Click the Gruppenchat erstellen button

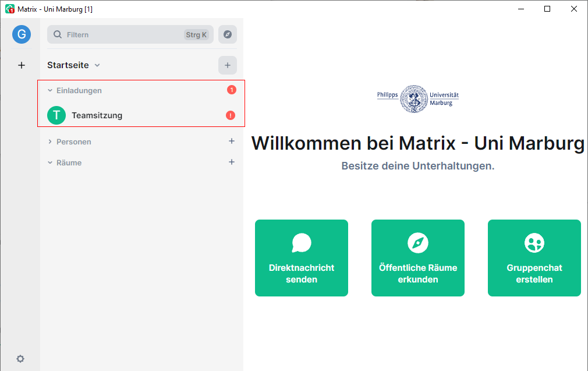point(534,258)
